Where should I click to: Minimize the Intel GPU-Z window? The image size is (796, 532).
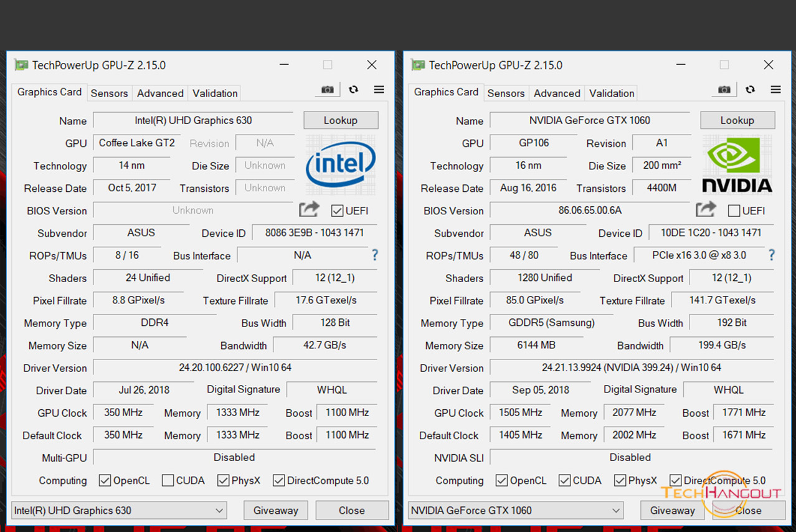point(284,65)
